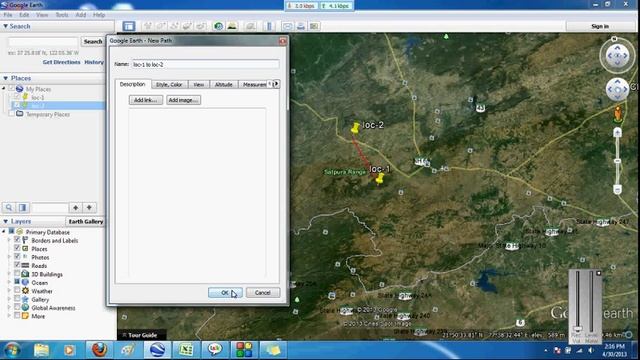This screenshot has height=360, width=640.
Task: Open Windows Start menu
Action: click(x=12, y=350)
